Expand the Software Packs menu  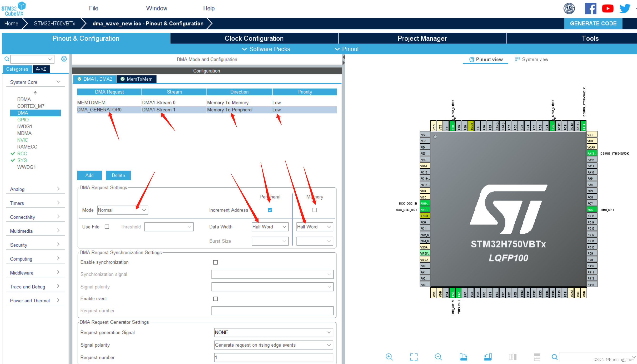click(266, 49)
